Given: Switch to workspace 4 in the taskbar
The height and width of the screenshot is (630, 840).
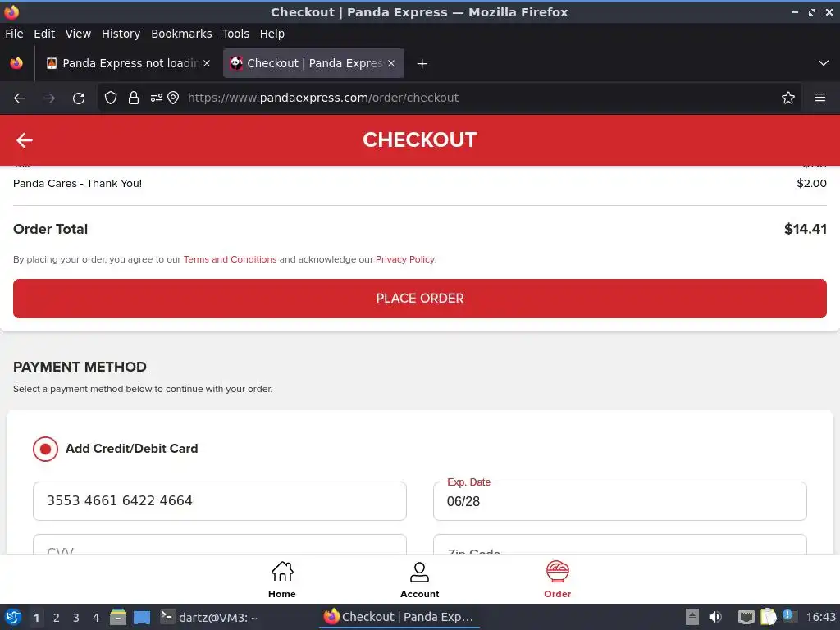Looking at the screenshot, I should click(x=96, y=618).
